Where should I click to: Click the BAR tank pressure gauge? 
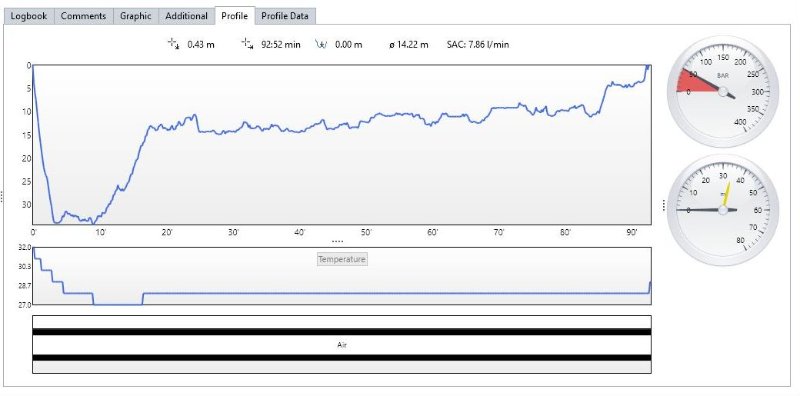[723, 91]
